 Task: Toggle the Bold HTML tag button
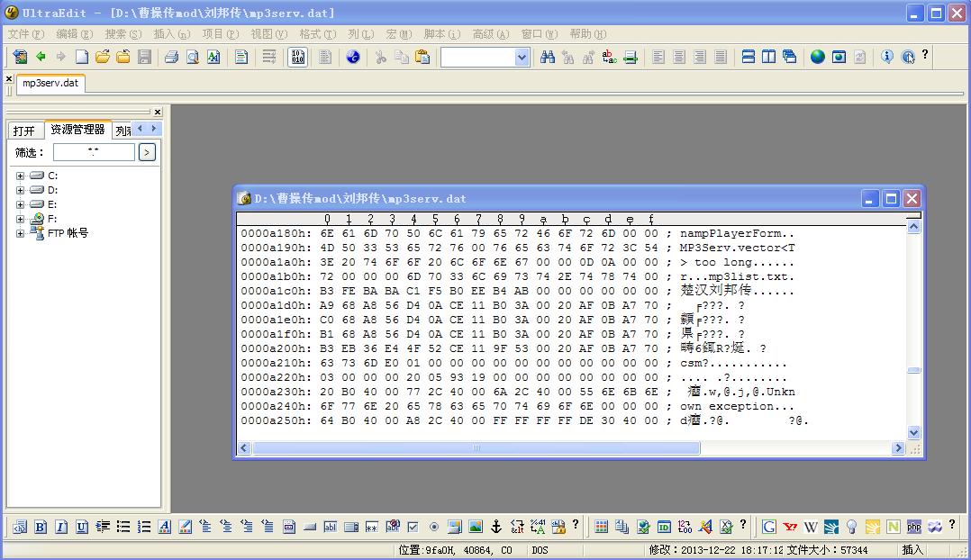point(41,527)
